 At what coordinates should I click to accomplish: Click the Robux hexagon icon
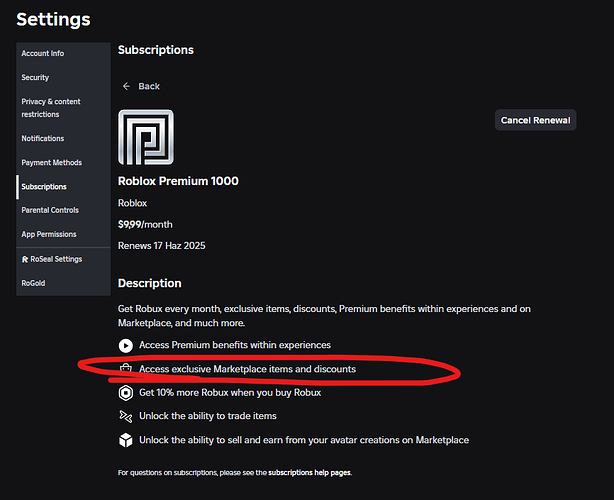tap(126, 392)
